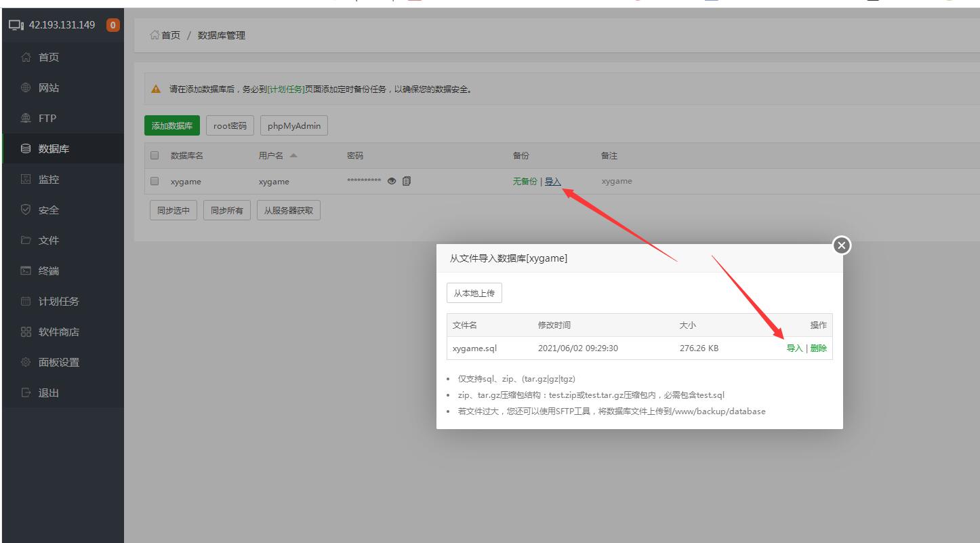Image resolution: width=980 pixels, height=543 pixels.
Task: Sort by username column arrow
Action: point(293,155)
